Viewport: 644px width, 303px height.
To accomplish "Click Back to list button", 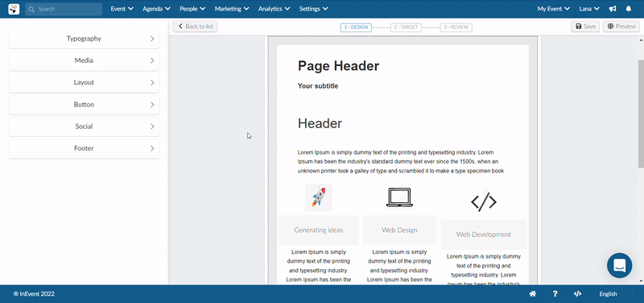I will coord(195,27).
